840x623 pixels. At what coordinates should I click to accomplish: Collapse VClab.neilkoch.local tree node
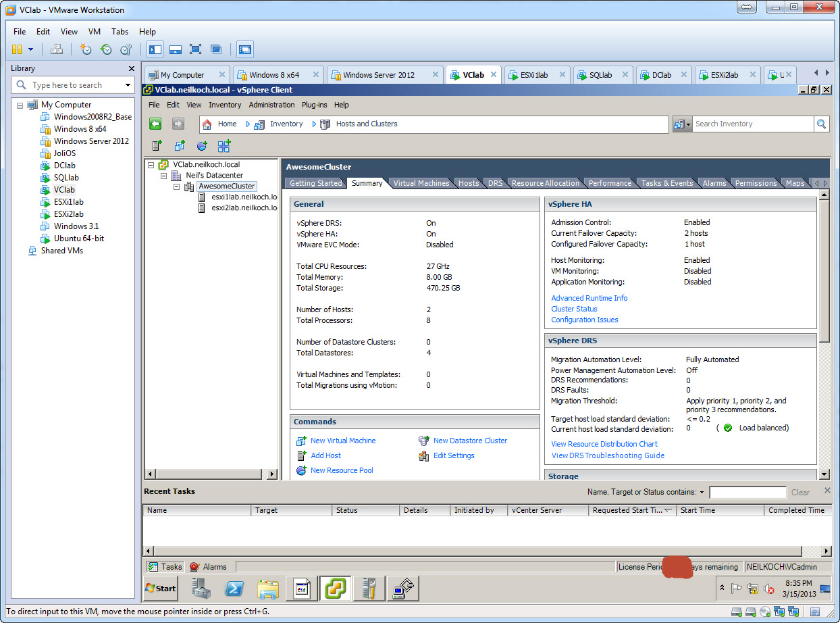151,165
